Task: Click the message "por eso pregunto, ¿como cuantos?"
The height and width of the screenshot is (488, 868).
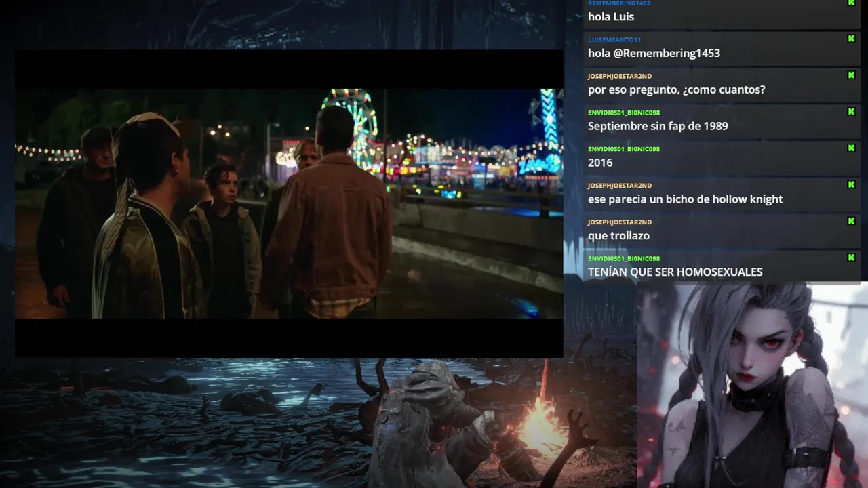Action: [676, 89]
